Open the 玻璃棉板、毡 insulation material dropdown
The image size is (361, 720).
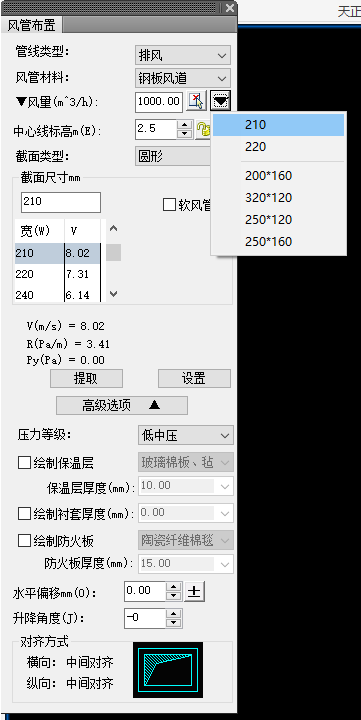tap(186, 462)
